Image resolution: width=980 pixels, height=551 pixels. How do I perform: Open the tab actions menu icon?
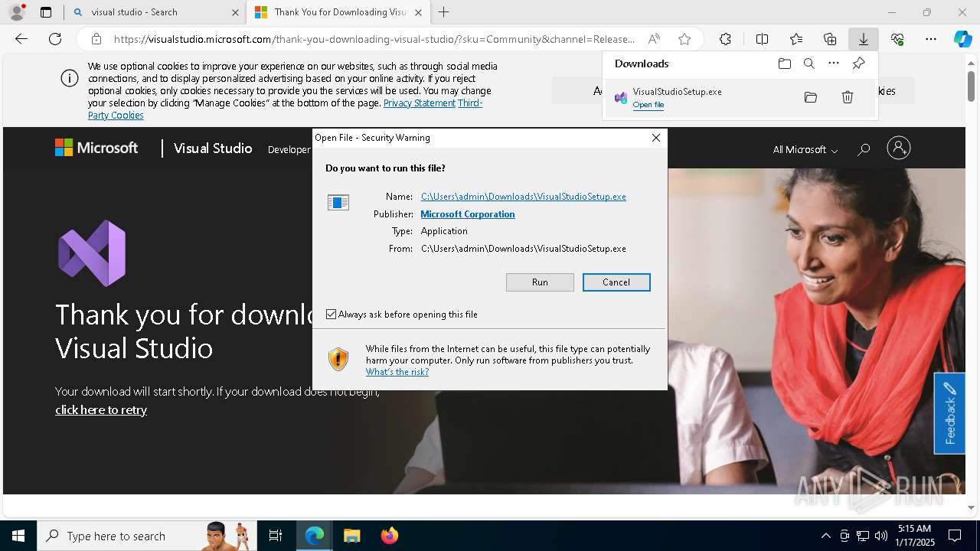pos(46,12)
